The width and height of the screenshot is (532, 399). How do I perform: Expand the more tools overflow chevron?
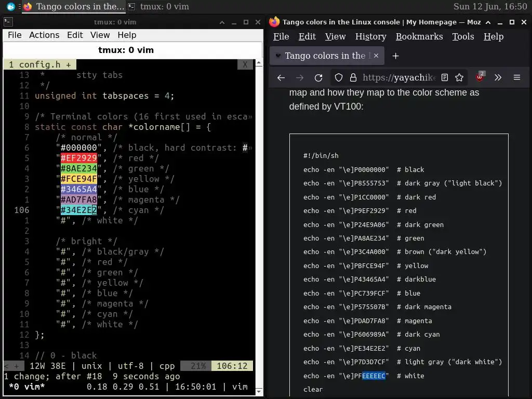[498, 78]
